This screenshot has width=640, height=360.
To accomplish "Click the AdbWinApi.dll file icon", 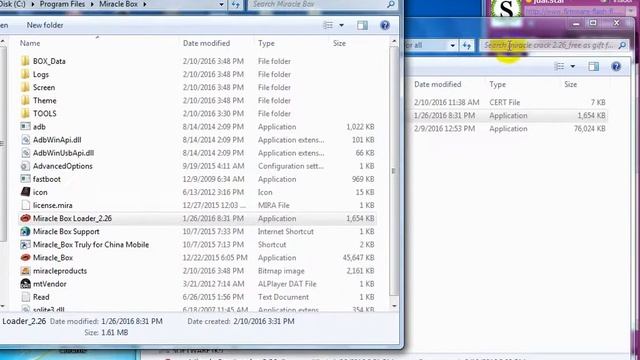I will pos(25,140).
